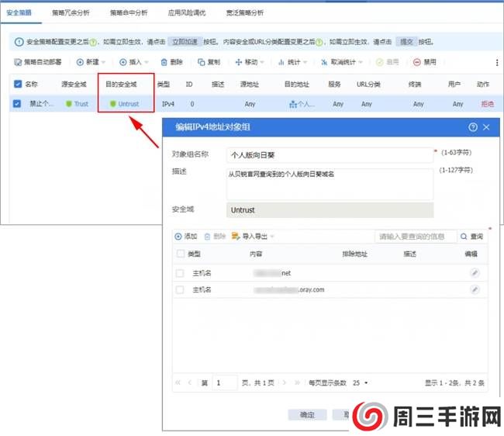Check the box for the oray.com host row

[x=180, y=289]
